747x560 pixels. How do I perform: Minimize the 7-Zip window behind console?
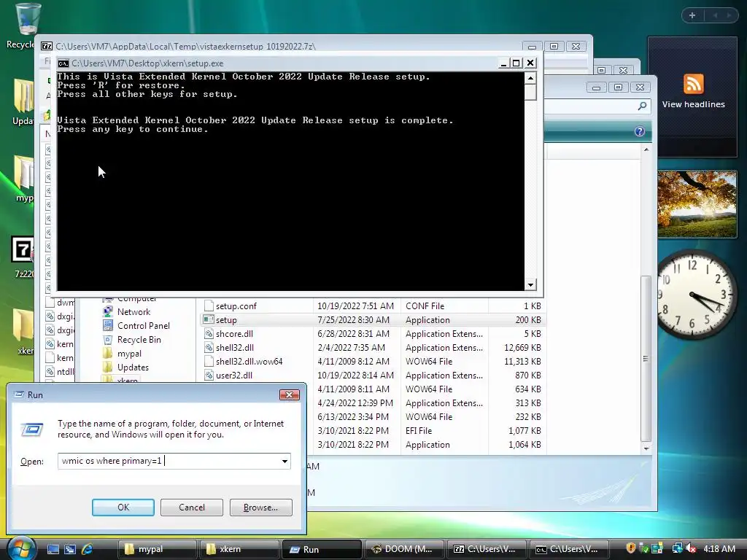pyautogui.click(x=532, y=47)
